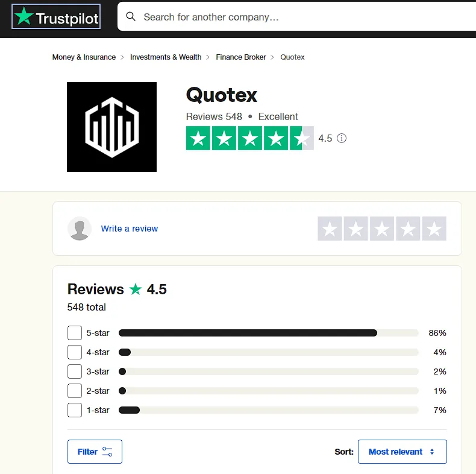Select the Quotex breadcrumb text
Image resolution: width=476 pixels, height=474 pixels.
(x=292, y=57)
